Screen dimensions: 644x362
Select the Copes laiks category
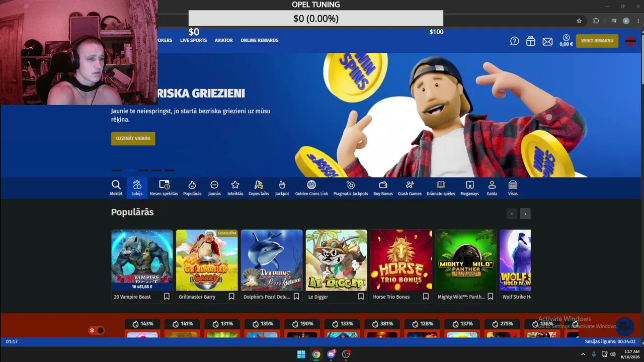click(x=259, y=188)
